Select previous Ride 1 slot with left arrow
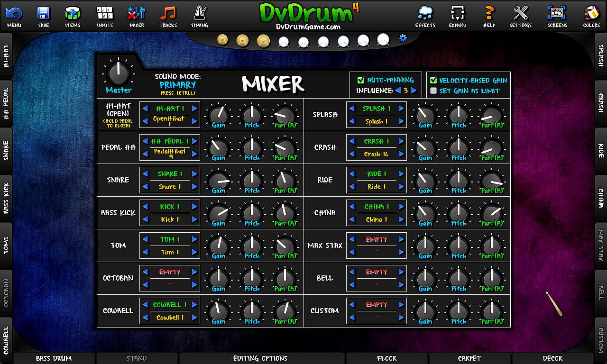The height and width of the screenshot is (364, 607). click(x=352, y=174)
